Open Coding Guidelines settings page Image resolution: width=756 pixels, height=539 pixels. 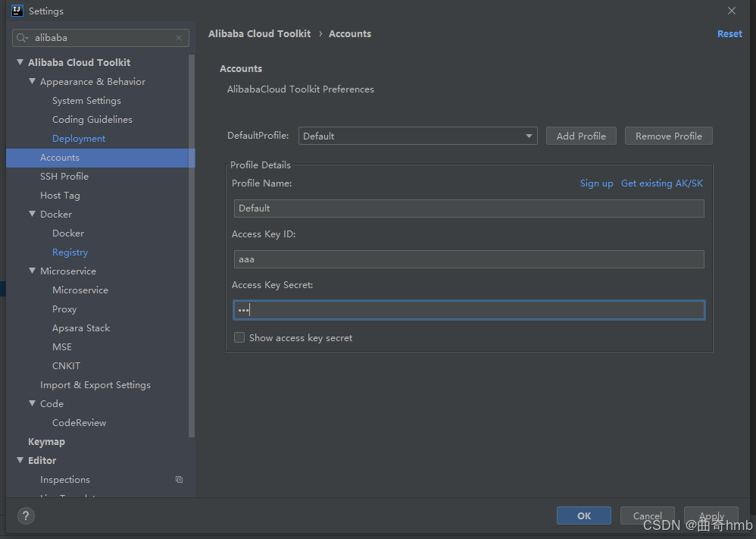click(x=92, y=120)
